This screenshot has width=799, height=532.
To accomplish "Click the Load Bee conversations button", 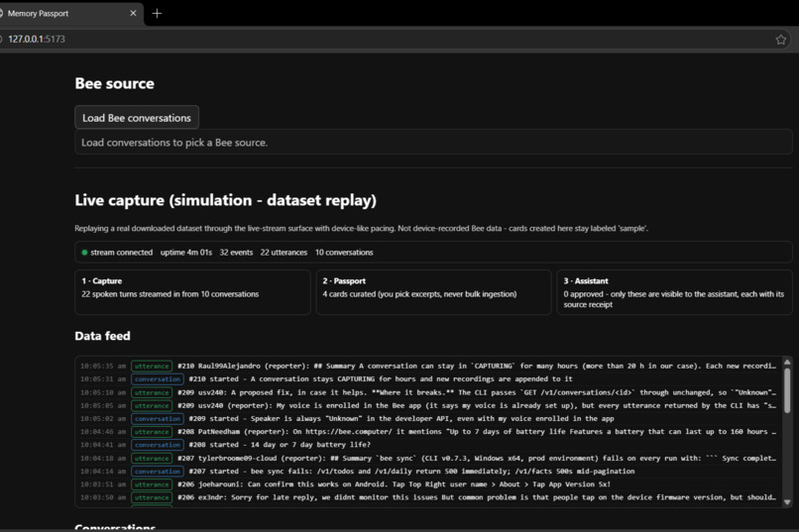I will pos(137,118).
